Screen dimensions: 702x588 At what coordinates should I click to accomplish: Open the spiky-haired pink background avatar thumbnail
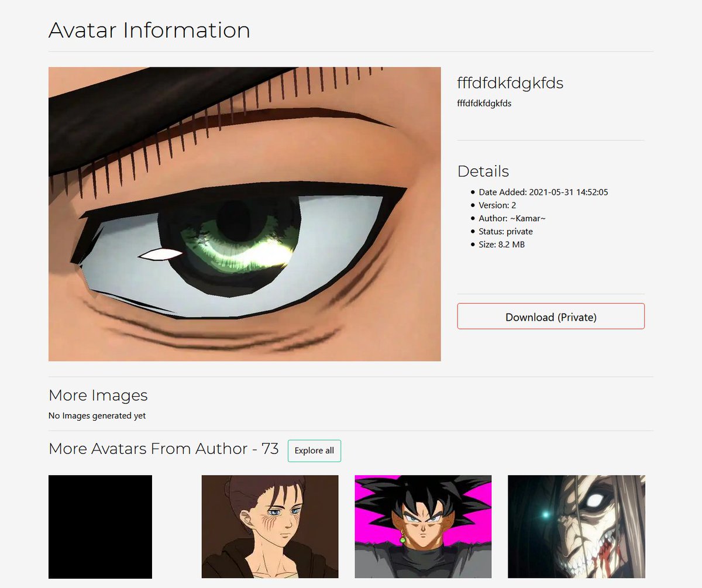pos(423,527)
